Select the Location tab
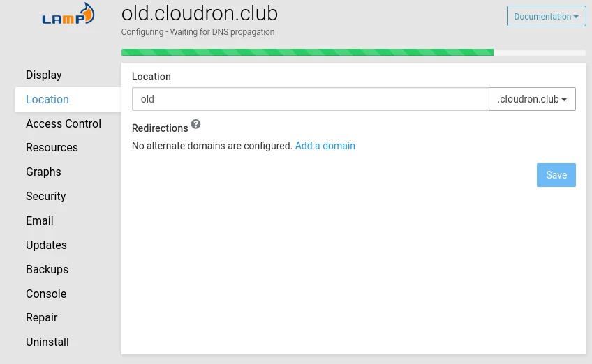This screenshot has height=364, width=592. click(47, 99)
